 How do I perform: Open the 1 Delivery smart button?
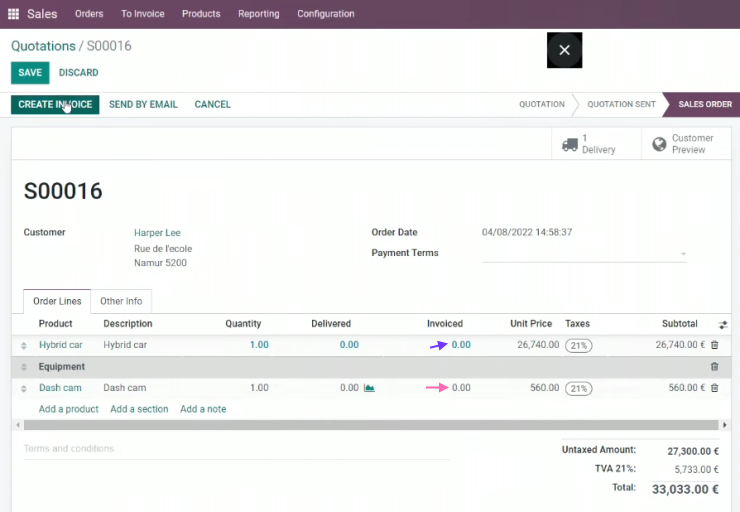[x=597, y=144]
